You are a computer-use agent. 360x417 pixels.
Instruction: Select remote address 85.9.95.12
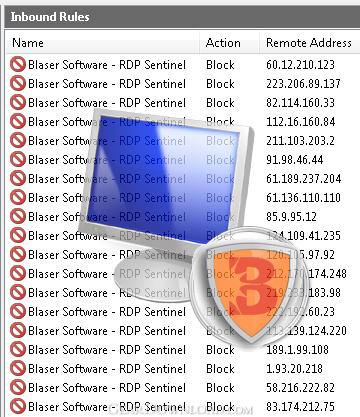pyautogui.click(x=291, y=217)
